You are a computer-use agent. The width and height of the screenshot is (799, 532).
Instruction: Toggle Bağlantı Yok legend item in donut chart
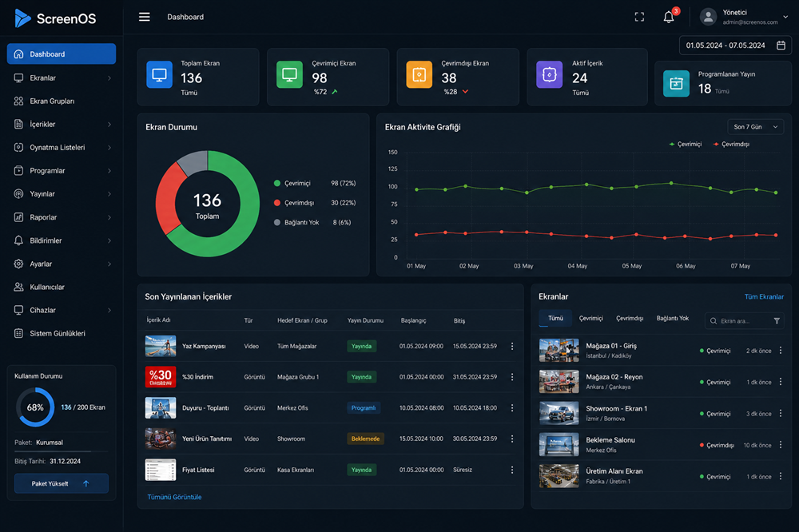click(296, 222)
